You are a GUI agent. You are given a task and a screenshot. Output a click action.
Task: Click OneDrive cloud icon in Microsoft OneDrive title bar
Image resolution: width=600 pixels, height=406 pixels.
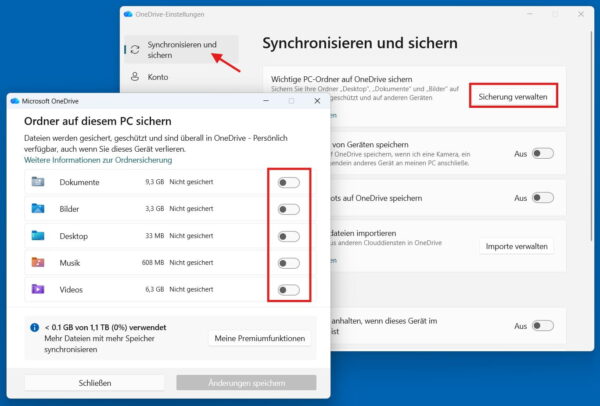[15, 101]
